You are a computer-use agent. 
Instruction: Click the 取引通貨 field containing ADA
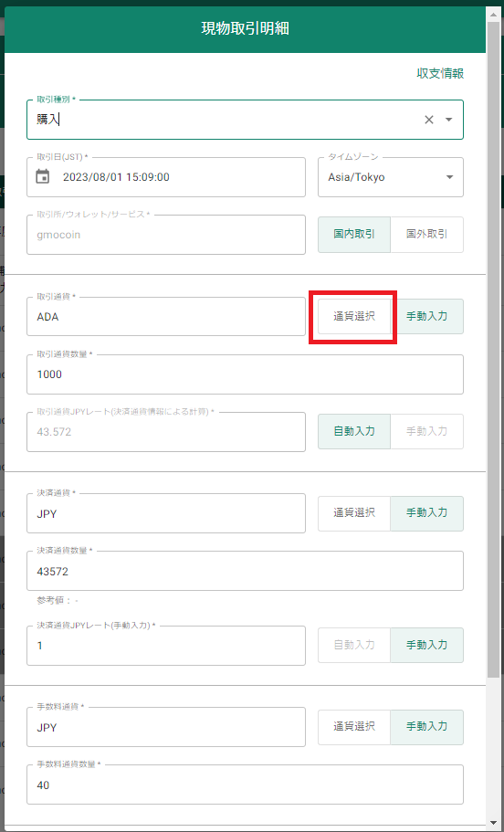click(x=166, y=316)
